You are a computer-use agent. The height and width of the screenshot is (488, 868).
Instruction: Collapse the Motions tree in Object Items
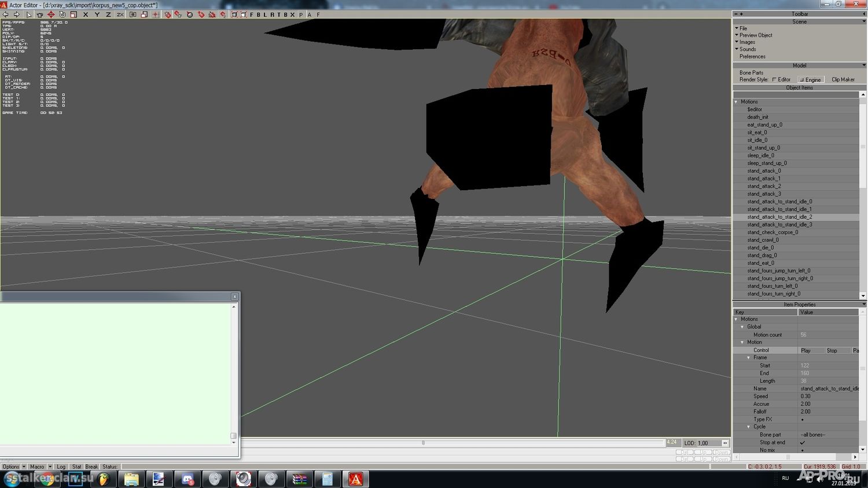[737, 102]
